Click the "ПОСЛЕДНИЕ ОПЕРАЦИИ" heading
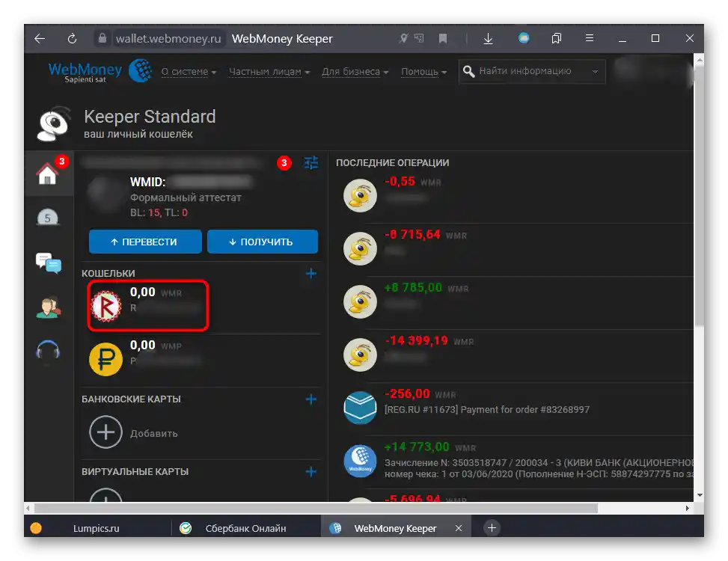 pos(392,163)
